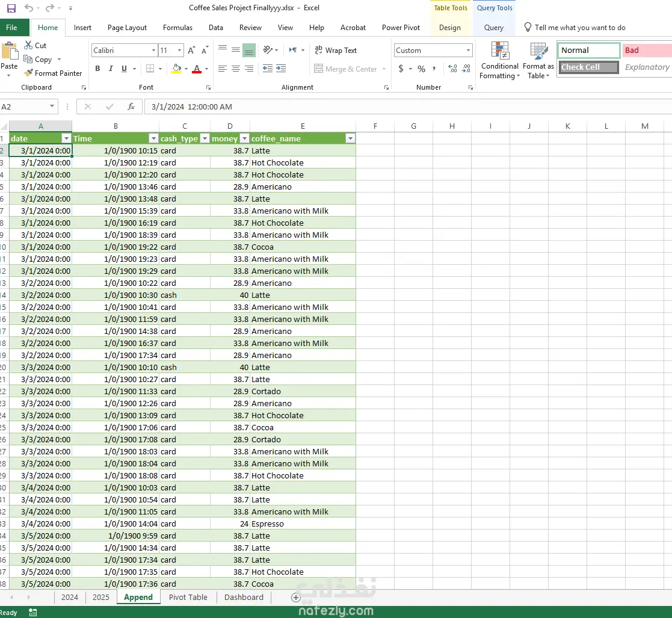The image size is (672, 618).
Task: Toggle Bold formatting
Action: 97,69
